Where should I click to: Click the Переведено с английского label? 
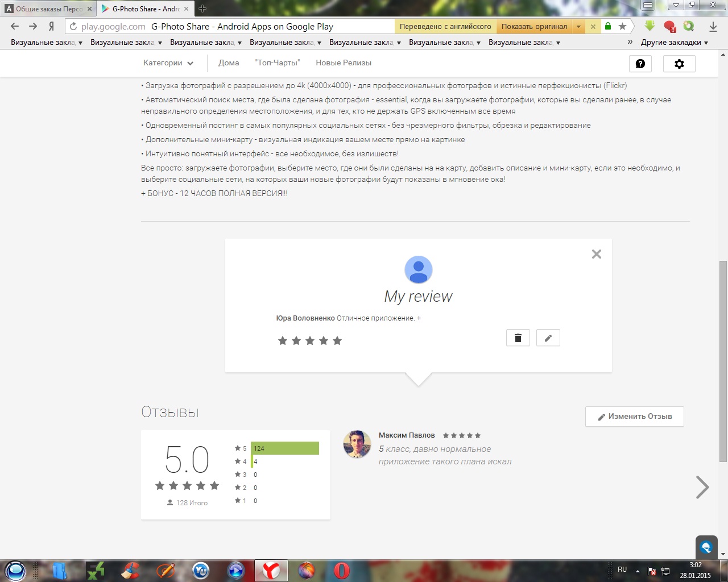coord(445,27)
